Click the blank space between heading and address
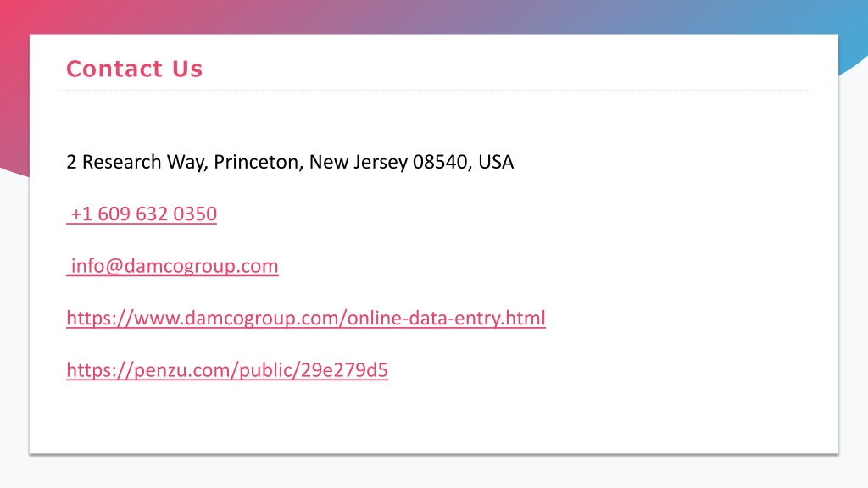 tap(434, 120)
